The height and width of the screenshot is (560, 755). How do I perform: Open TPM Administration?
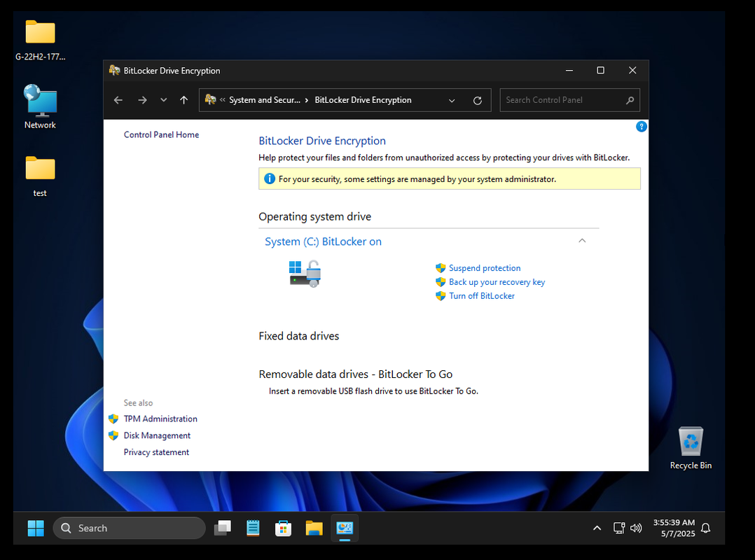[160, 419]
